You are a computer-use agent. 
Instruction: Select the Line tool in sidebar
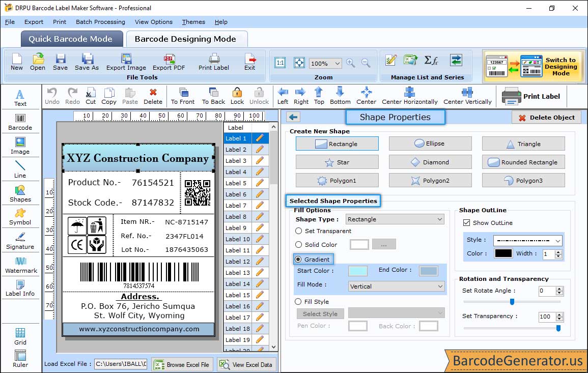point(20,170)
